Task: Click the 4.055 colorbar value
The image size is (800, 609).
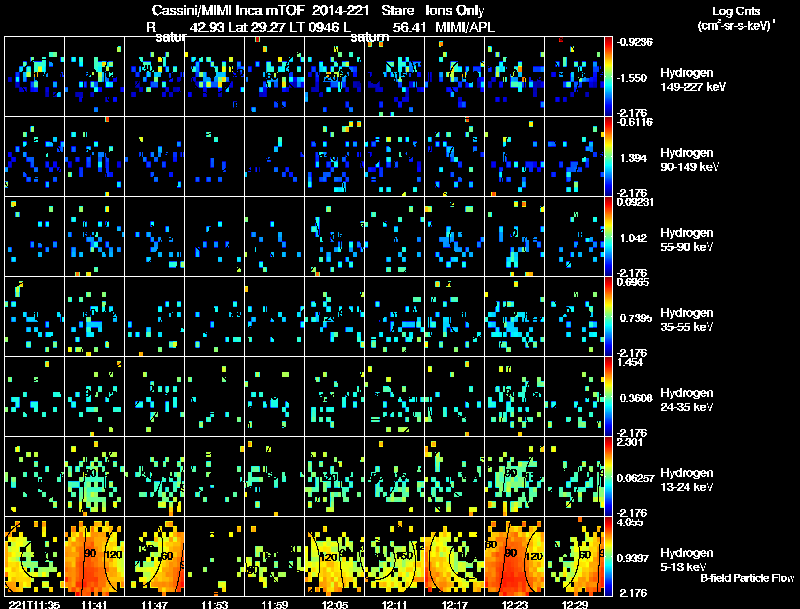Action: point(630,522)
